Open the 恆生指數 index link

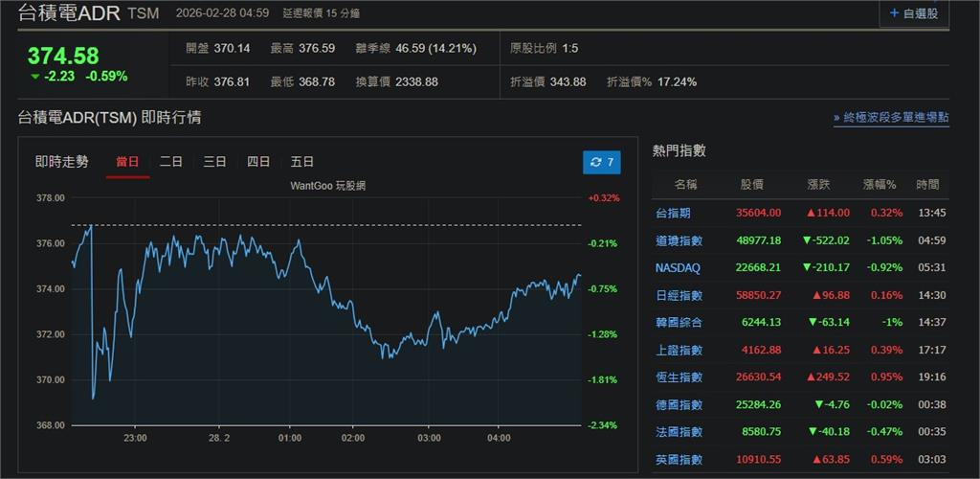[x=679, y=377]
